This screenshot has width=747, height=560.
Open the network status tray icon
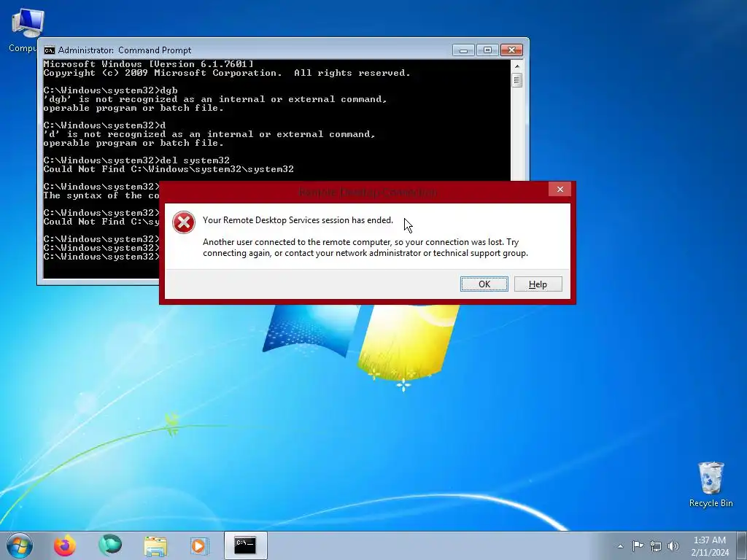656,546
